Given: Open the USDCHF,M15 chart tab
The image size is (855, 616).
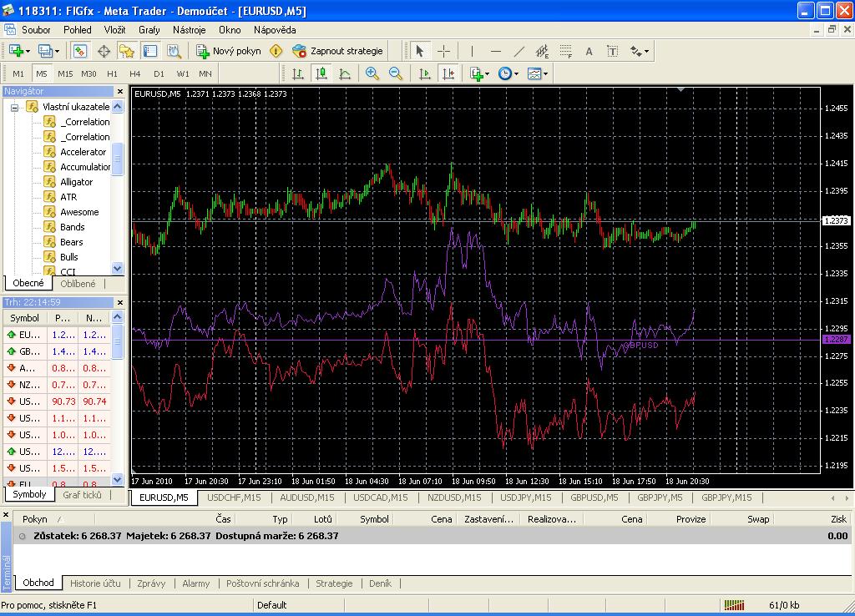Looking at the screenshot, I should (x=234, y=497).
